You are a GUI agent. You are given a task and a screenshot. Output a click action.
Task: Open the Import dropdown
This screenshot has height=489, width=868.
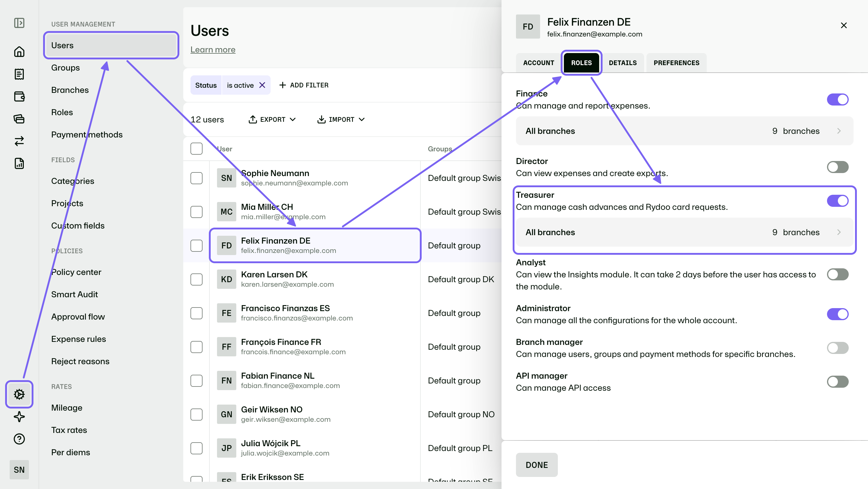pos(341,120)
